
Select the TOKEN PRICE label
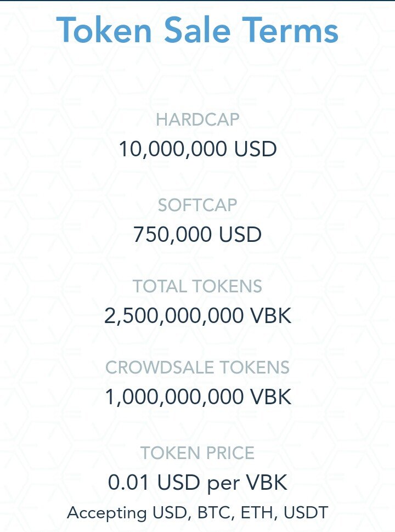(198, 453)
